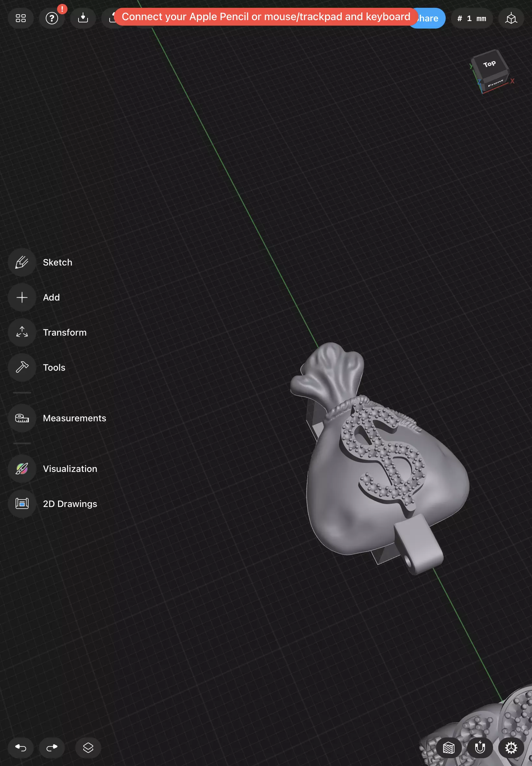Open the Measurements panel
This screenshot has height=766, width=532.
(x=57, y=418)
